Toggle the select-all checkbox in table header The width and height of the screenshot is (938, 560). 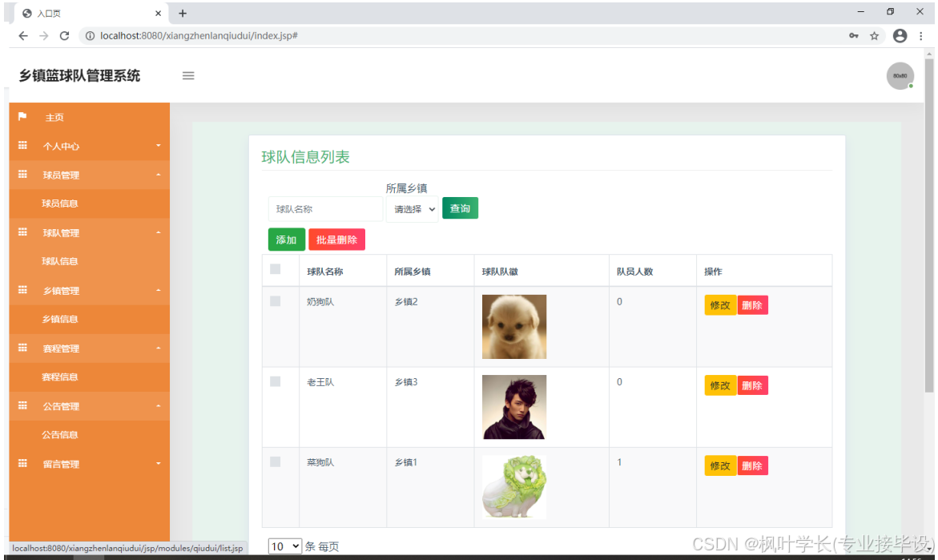[x=276, y=269]
